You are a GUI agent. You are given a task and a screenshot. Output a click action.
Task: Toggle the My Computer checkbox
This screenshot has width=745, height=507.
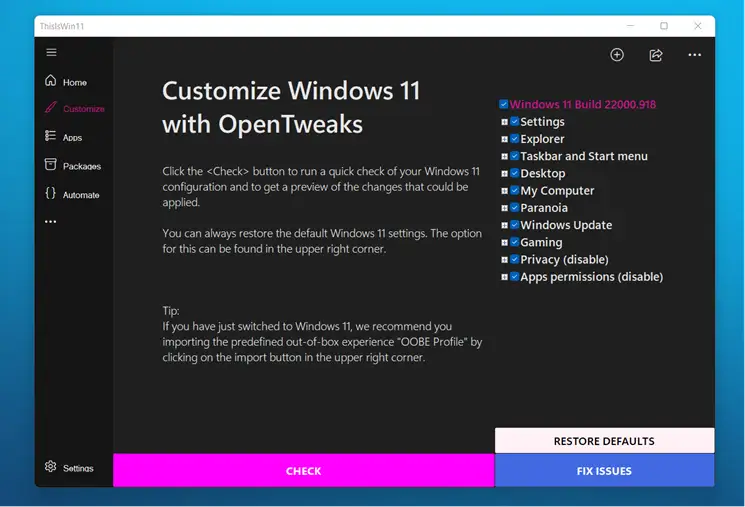pos(515,191)
